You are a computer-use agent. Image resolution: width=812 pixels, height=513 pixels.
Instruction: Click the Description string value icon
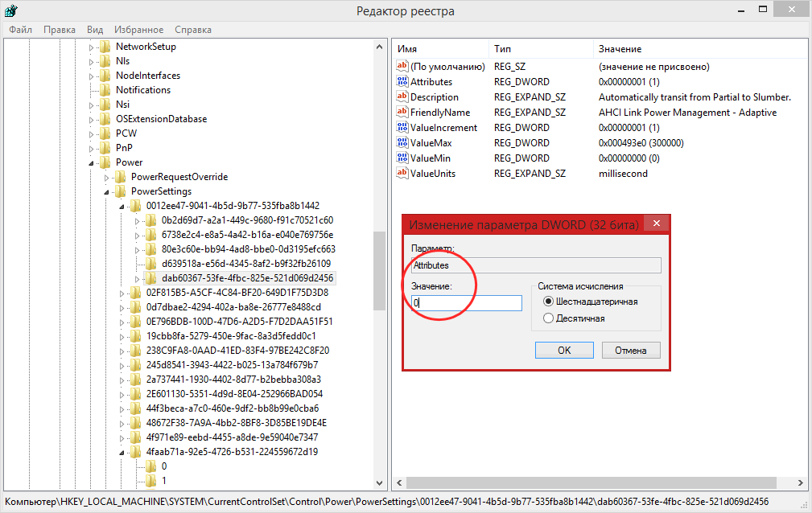[402, 97]
